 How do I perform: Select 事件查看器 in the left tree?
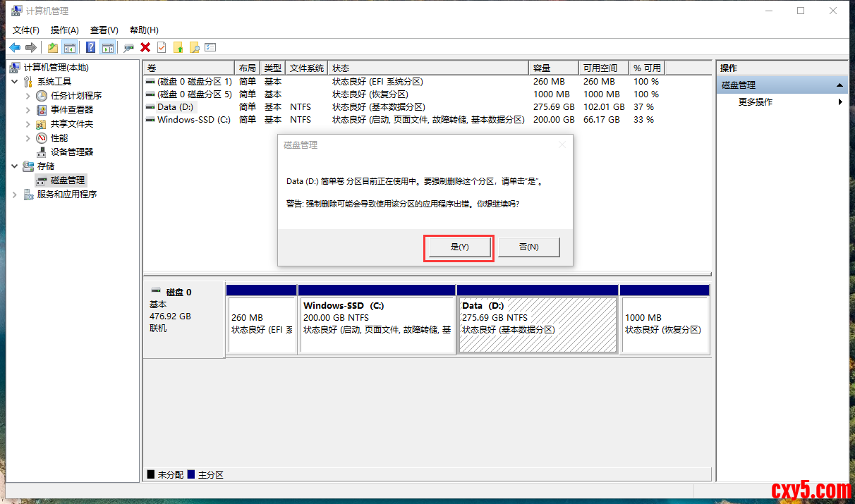tap(71, 110)
